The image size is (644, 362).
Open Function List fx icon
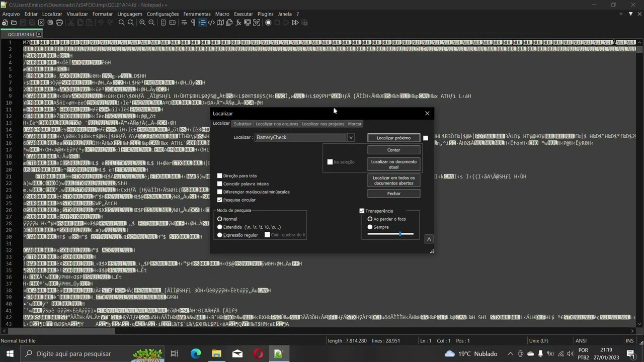pos(238,23)
